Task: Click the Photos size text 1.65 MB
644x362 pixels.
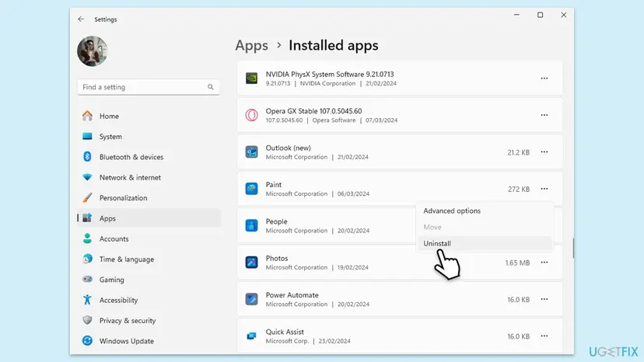Action: 517,263
